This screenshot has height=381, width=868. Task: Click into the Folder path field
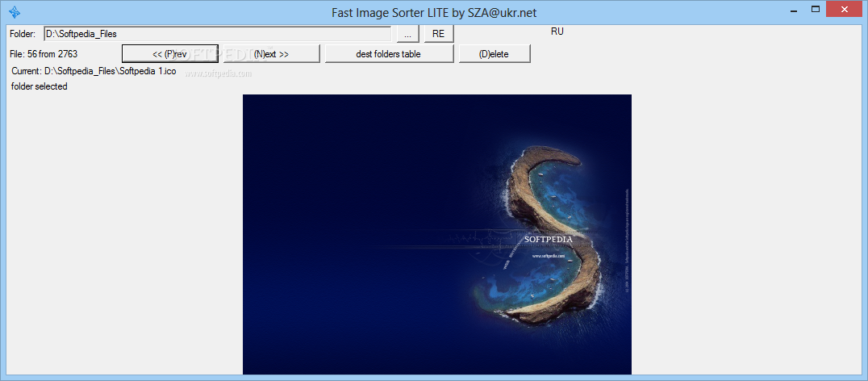click(218, 33)
